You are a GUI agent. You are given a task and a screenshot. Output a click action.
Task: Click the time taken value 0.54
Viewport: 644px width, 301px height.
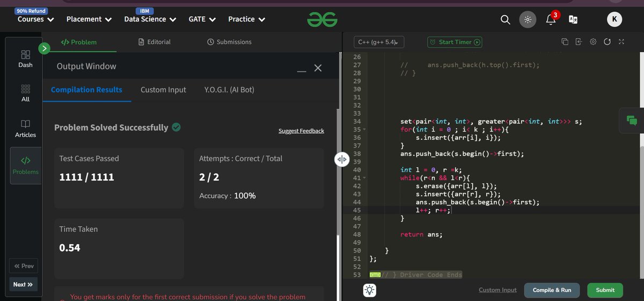(x=70, y=248)
